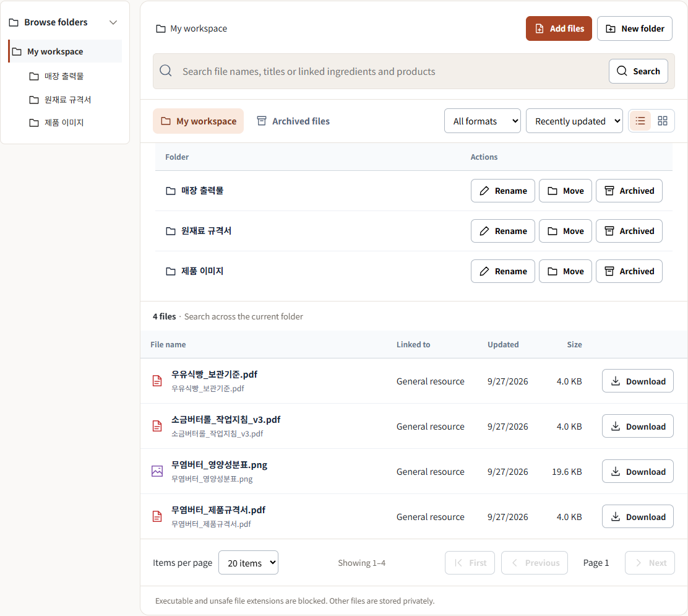Open the Recently updated sort dropdown
Viewport: 688px width, 616px height.
click(x=574, y=121)
